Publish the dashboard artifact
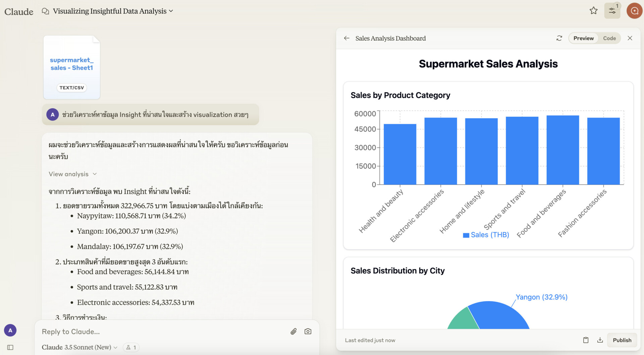Viewport: 644px width, 355px height. (x=622, y=340)
